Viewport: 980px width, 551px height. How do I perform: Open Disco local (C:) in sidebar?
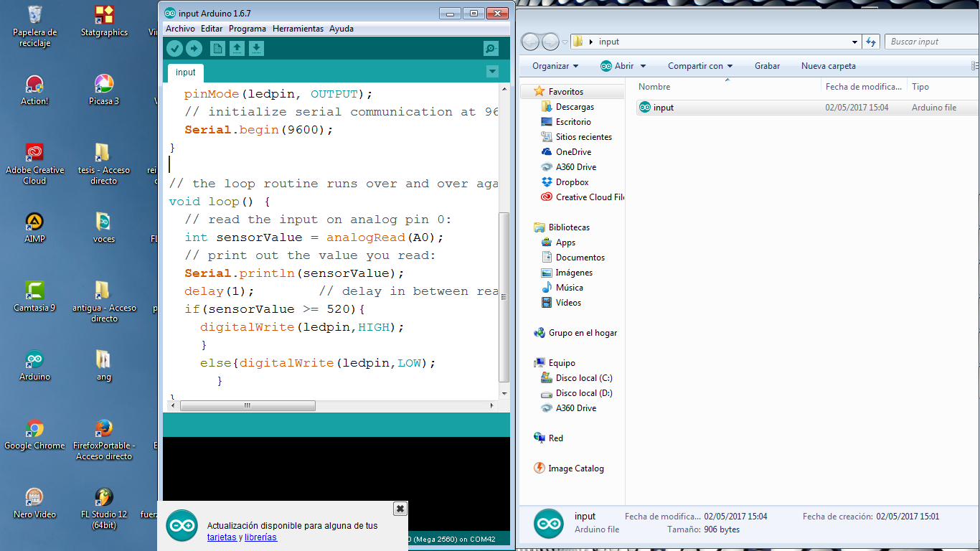click(584, 378)
